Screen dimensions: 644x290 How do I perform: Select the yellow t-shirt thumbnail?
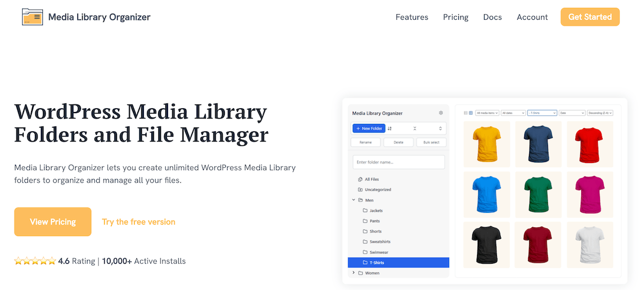(x=487, y=144)
